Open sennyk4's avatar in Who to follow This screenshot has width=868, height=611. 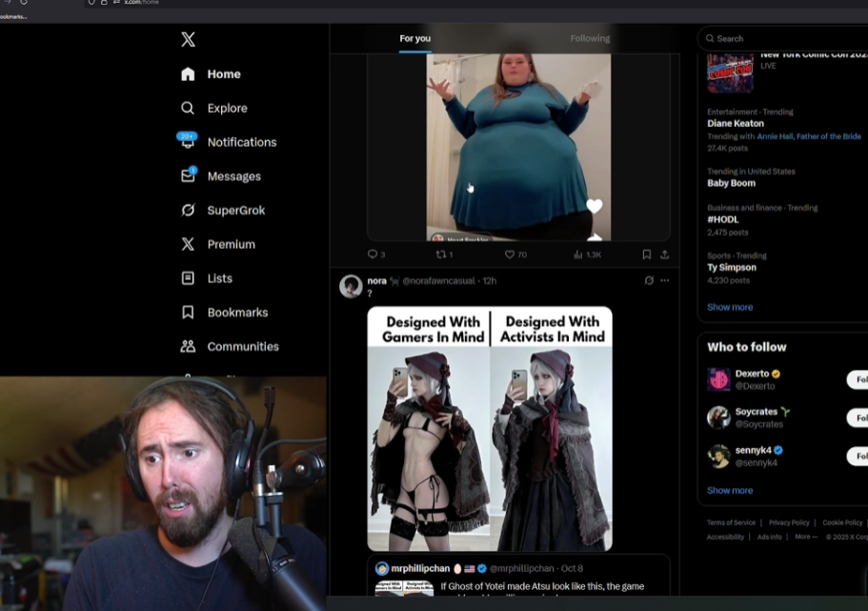(718, 456)
